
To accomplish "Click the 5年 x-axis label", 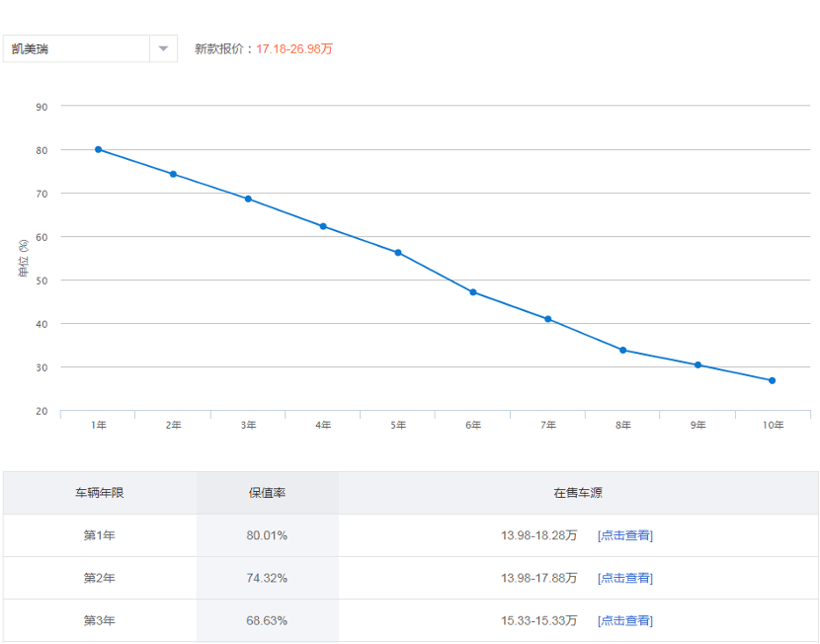I will 398,425.
